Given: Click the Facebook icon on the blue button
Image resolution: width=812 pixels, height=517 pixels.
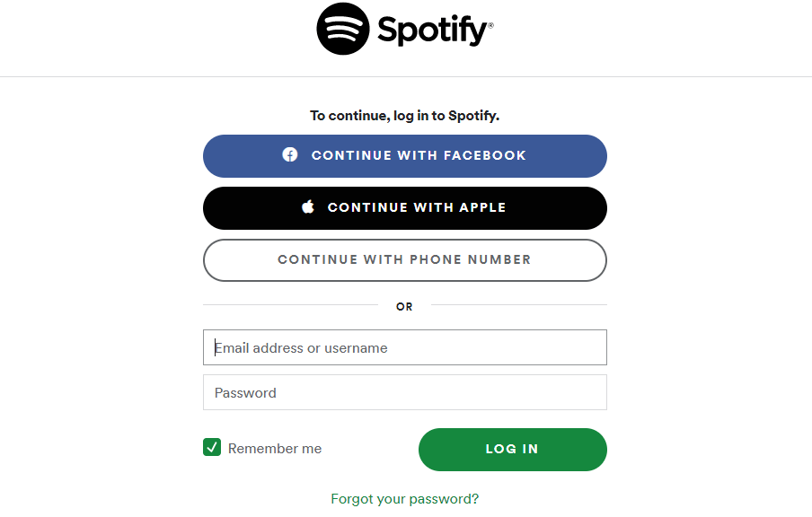Looking at the screenshot, I should pyautogui.click(x=289, y=154).
